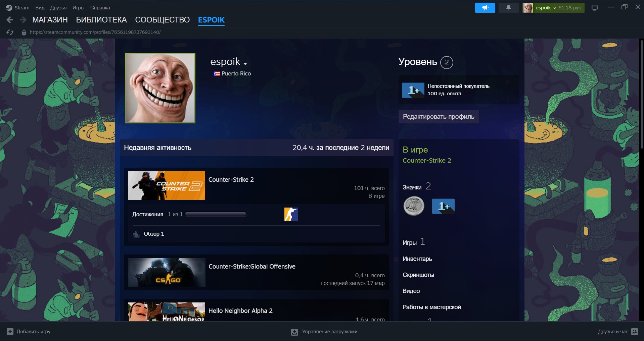Image resolution: width=644 pixels, height=341 pixels.
Task: Switch to the СООБЩЕСТВО tab
Action: click(163, 20)
